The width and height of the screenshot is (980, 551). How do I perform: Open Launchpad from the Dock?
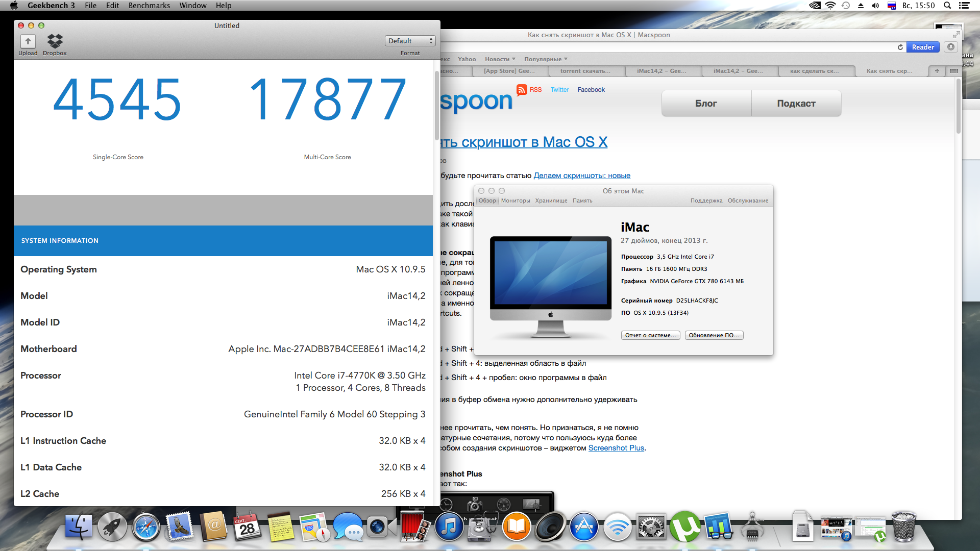pos(112,527)
